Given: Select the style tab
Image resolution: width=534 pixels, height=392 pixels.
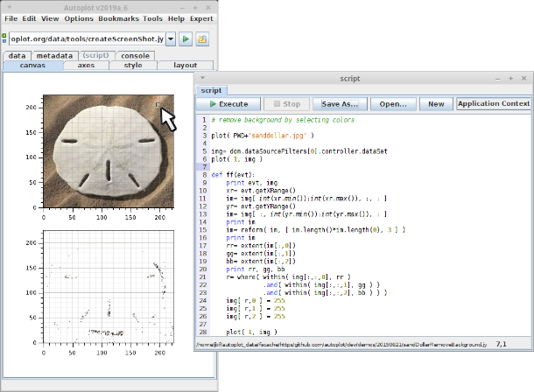Looking at the screenshot, I should point(133,65).
